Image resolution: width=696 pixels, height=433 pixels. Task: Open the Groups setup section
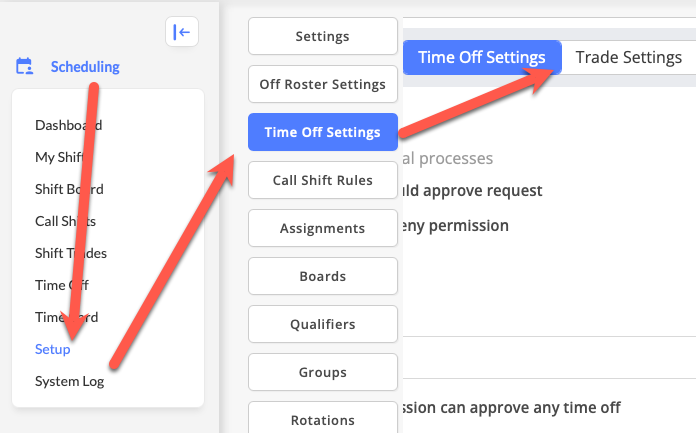tap(322, 372)
